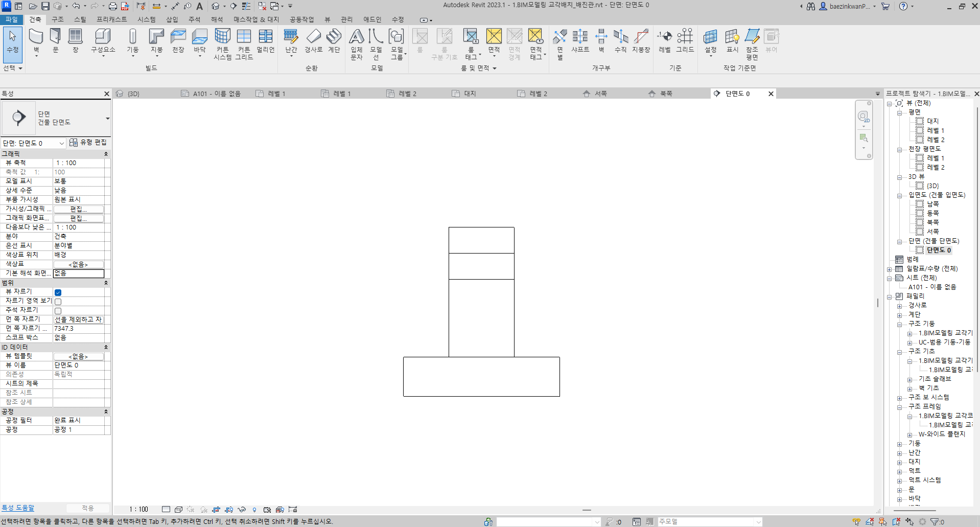Check the 주석 자르기 checkbox
Screen dimensions: 980x527
[x=58, y=311]
